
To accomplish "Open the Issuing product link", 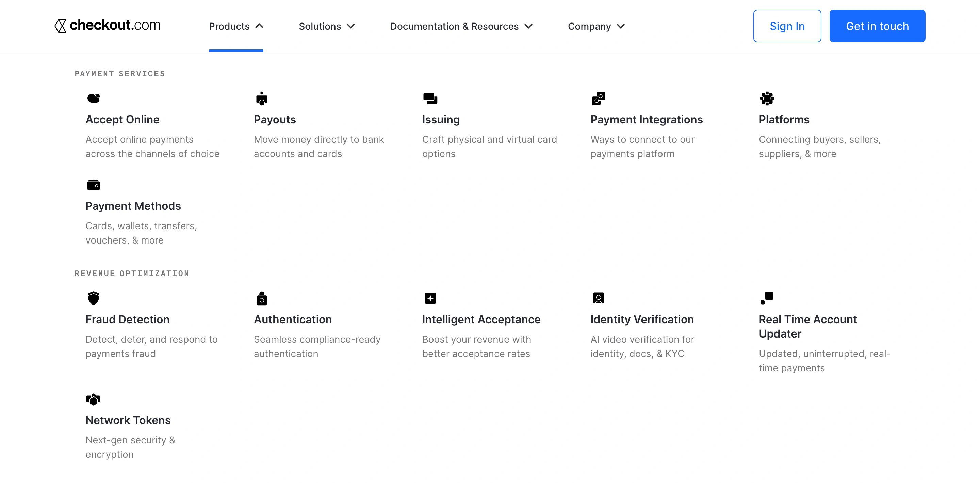I will pyautogui.click(x=441, y=119).
